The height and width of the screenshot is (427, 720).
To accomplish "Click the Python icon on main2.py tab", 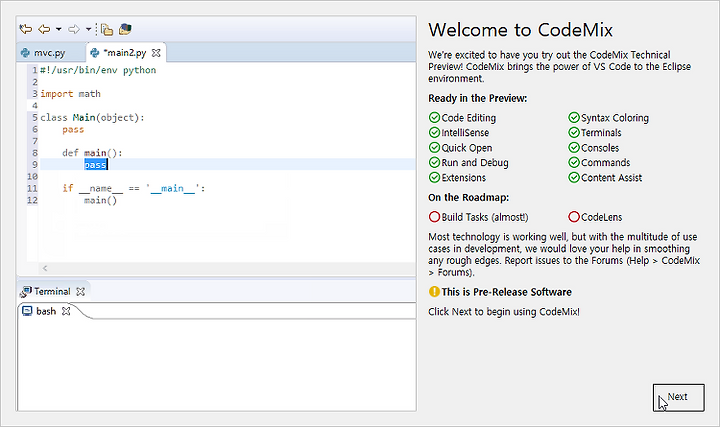I will [95, 53].
